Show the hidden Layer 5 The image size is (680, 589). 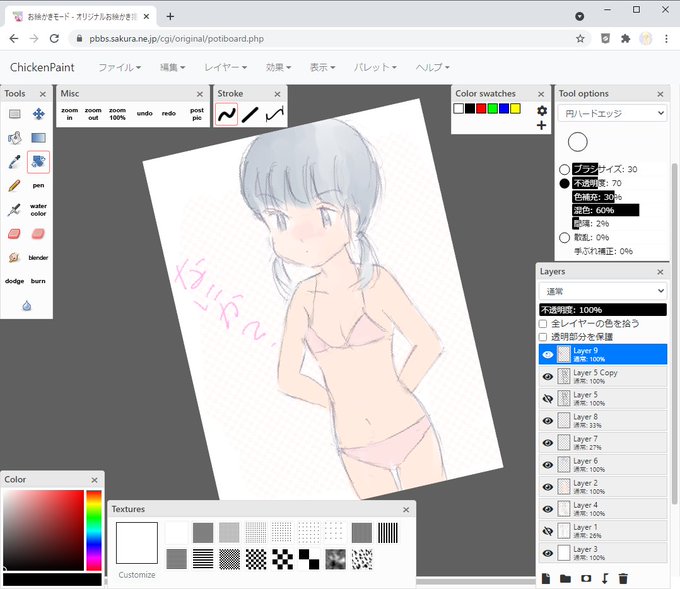coord(548,399)
